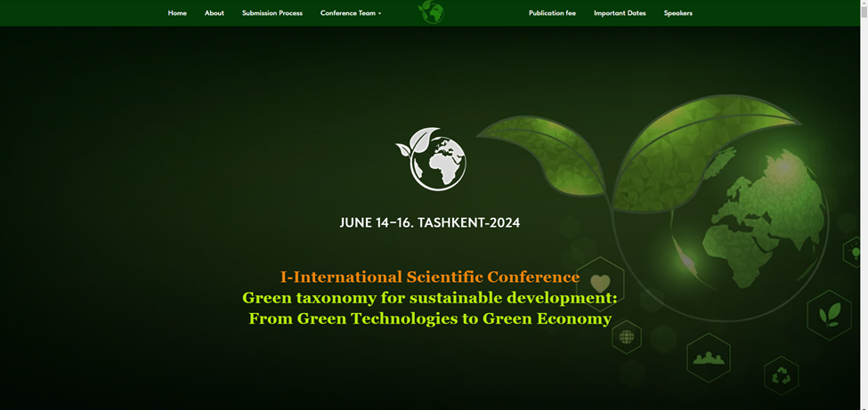This screenshot has width=868, height=410.
Task: Click the June 14–16 Tashkent-2024 date text
Action: (x=430, y=223)
